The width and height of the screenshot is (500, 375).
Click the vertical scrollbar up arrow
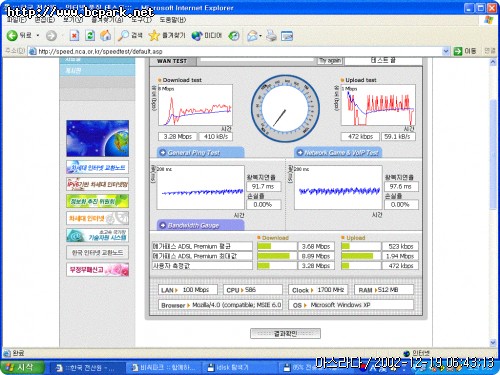click(x=493, y=62)
